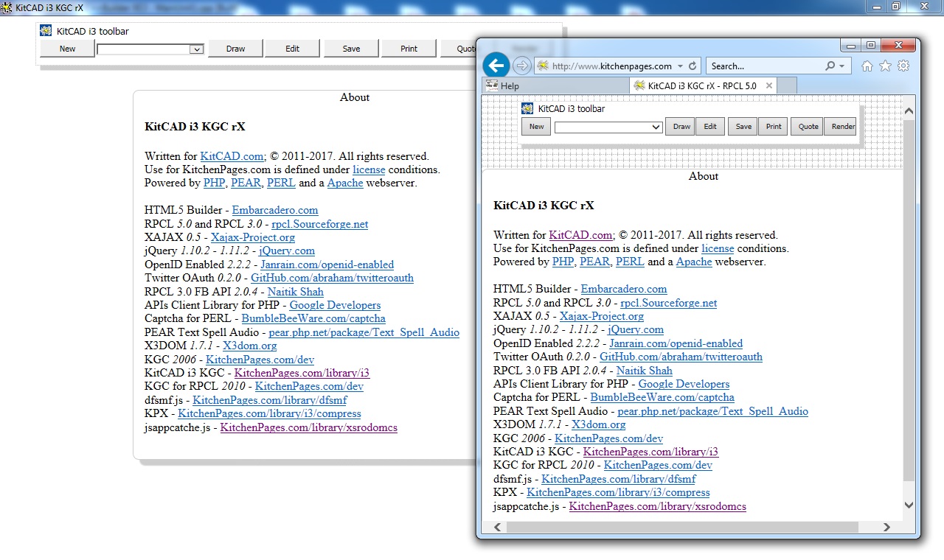Open Janrain.com/openid-enabled link in the browser window
Screen dimensions: 944x560
676,343
